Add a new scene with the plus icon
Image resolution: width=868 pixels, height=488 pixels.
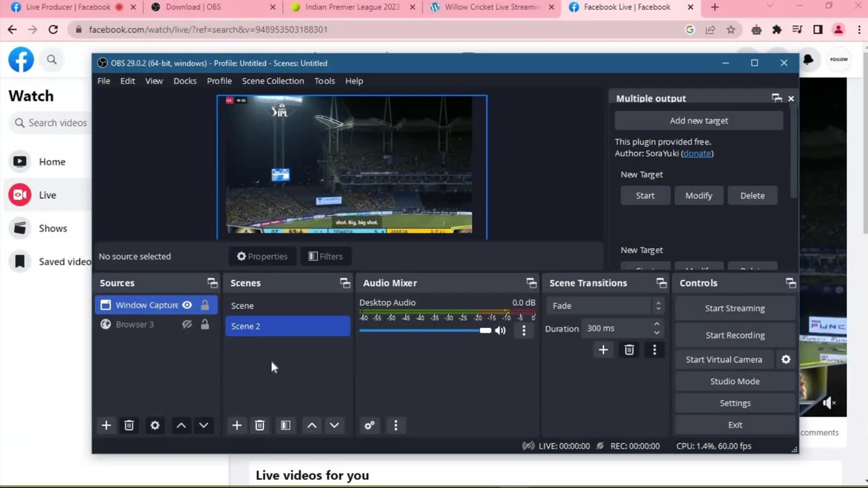tap(237, 425)
